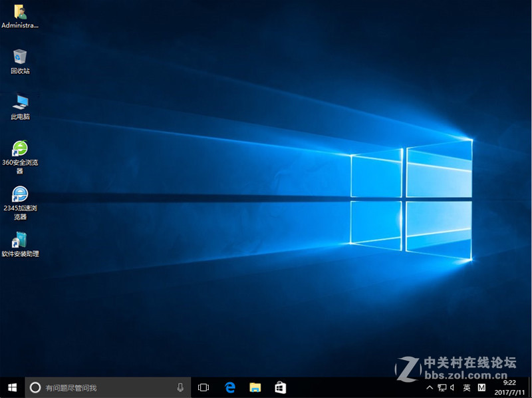Open the 回收站 (Recycle Bin)
The width and height of the screenshot is (532, 398).
coord(20,57)
